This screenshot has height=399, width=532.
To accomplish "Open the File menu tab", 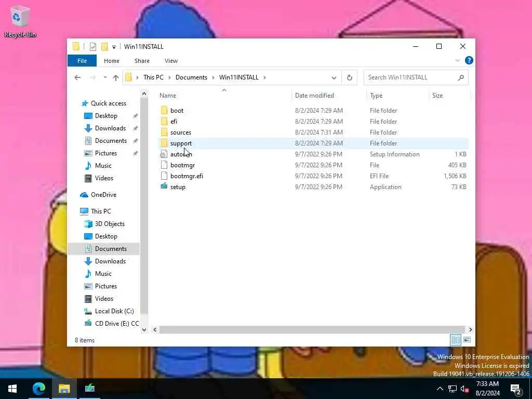I will tap(82, 61).
